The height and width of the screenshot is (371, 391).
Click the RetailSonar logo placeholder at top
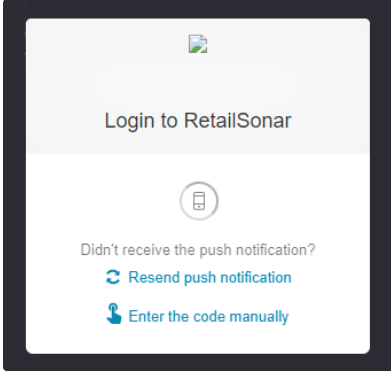click(x=198, y=44)
